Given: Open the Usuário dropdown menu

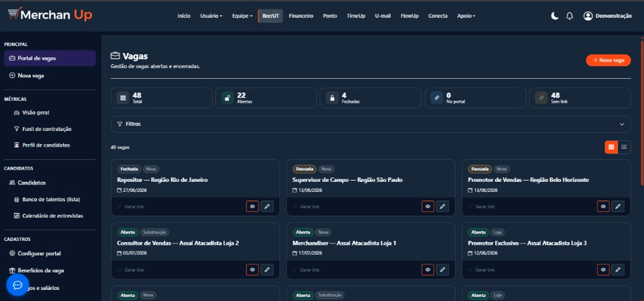Looking at the screenshot, I should [x=211, y=16].
